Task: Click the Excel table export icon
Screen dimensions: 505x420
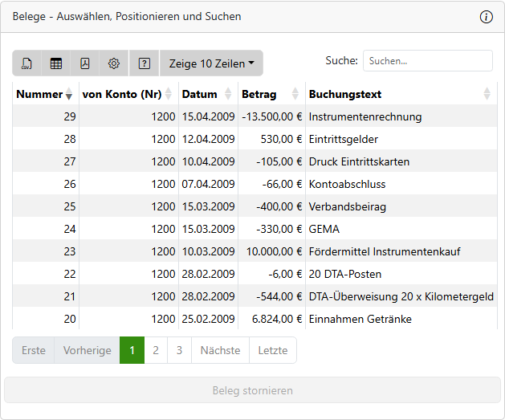Action: tap(56, 63)
